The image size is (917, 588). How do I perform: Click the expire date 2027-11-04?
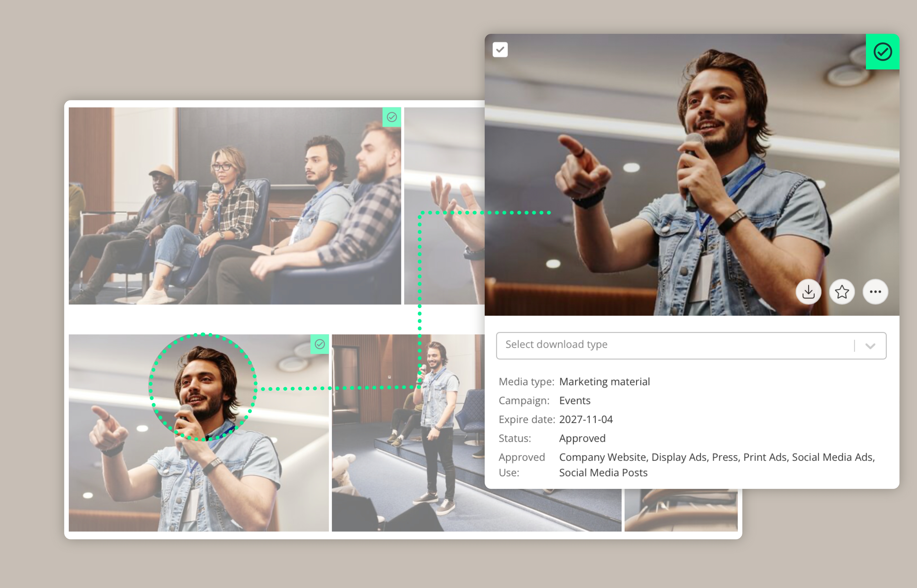click(x=586, y=420)
